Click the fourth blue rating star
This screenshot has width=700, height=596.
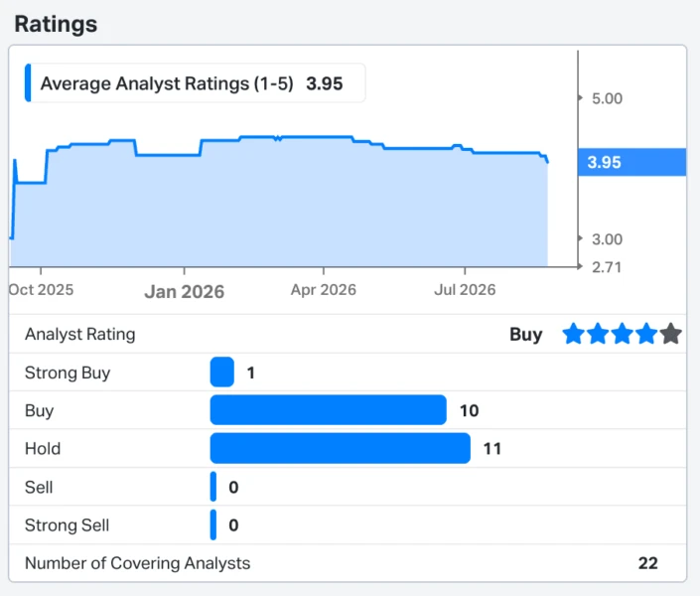click(x=646, y=334)
